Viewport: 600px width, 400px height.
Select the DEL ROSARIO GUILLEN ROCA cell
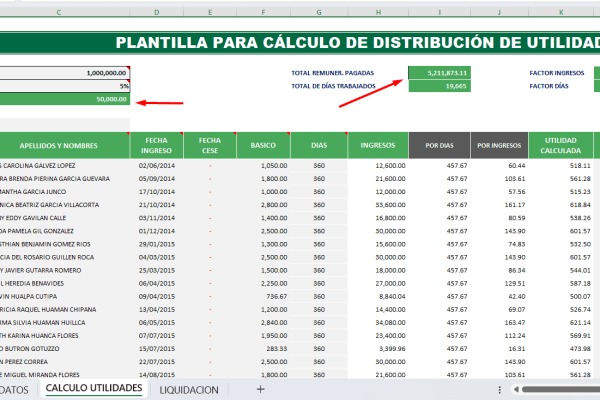tap(65, 257)
